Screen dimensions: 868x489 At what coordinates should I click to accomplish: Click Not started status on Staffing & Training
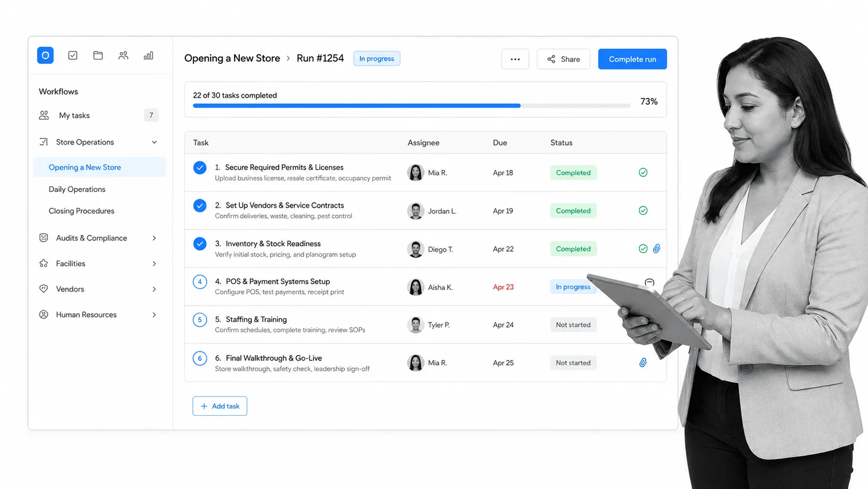(573, 325)
